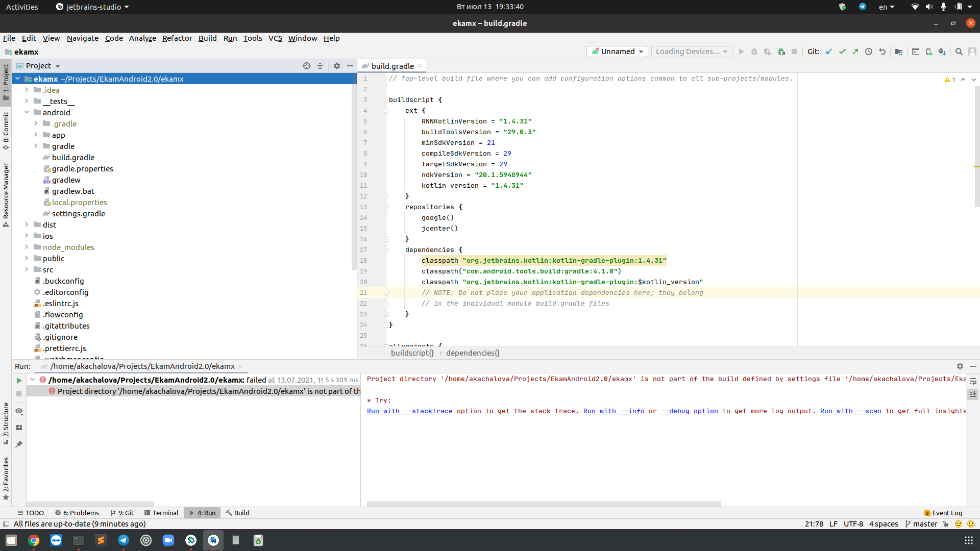Open the Event Log

943,513
